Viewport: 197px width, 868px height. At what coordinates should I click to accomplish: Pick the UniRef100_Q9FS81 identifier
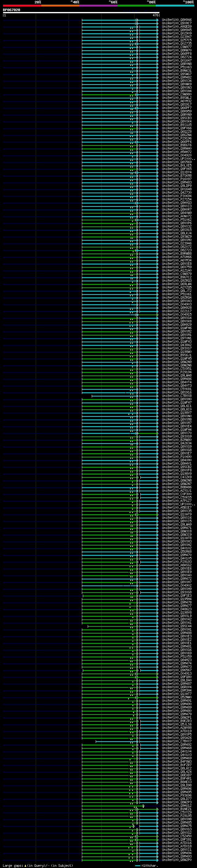(177, 839)
